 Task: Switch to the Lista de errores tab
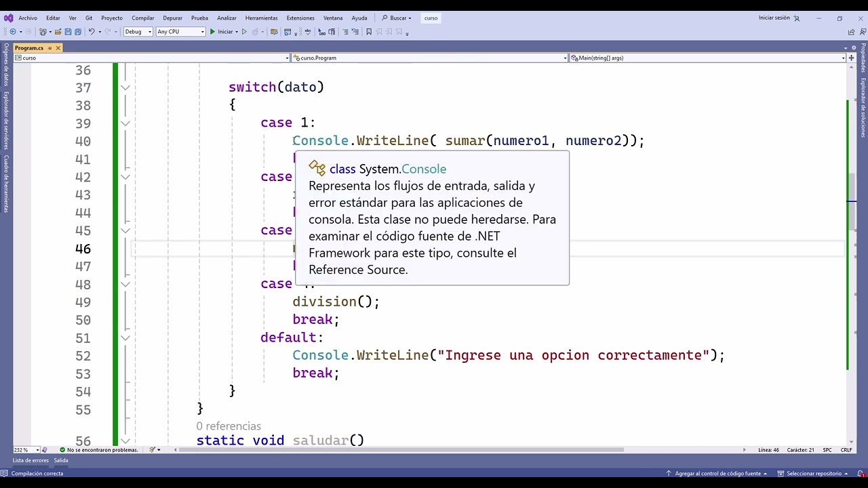point(31,460)
